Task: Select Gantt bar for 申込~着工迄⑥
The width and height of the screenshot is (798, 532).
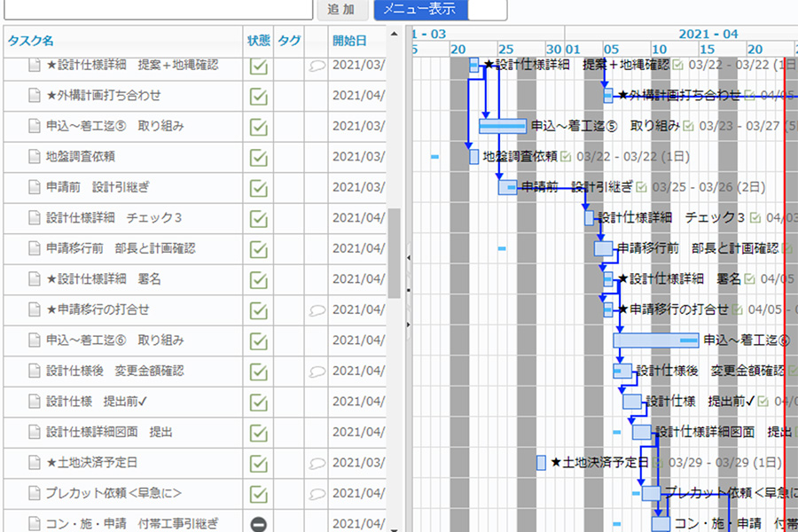Action: [x=656, y=340]
